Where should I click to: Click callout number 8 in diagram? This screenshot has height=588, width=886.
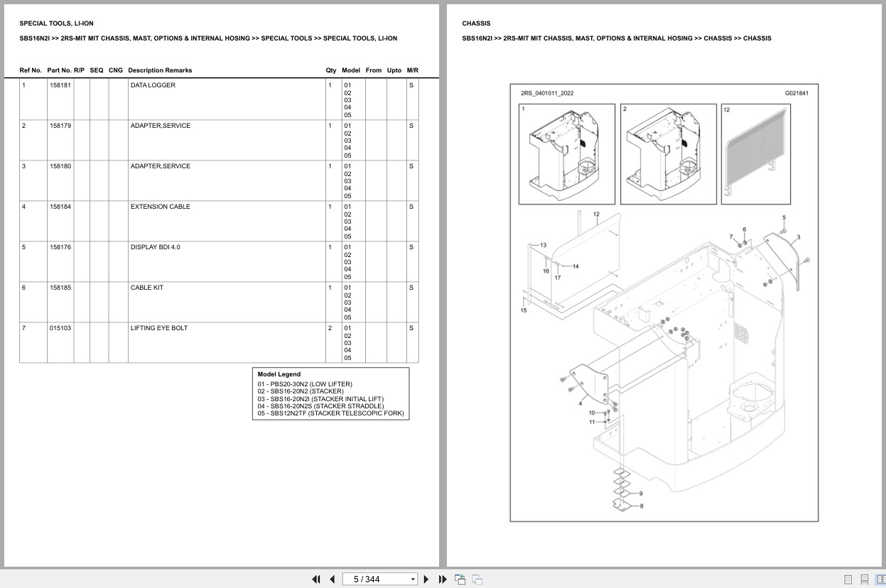pos(642,506)
